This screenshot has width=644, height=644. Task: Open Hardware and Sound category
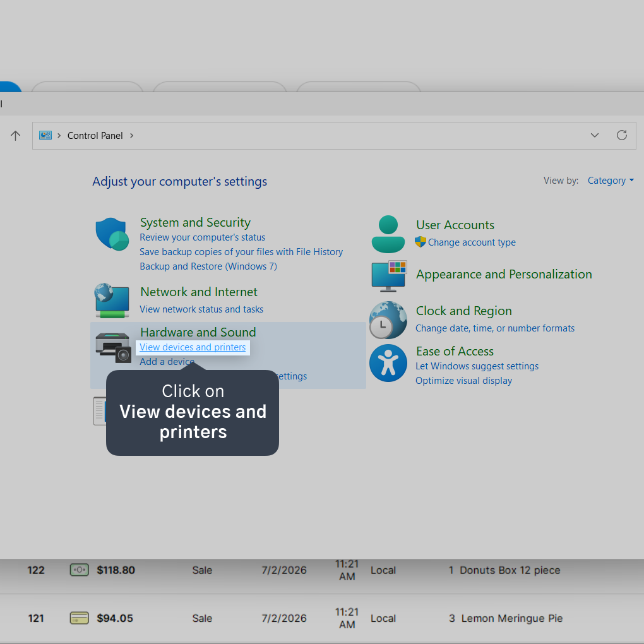tap(198, 332)
